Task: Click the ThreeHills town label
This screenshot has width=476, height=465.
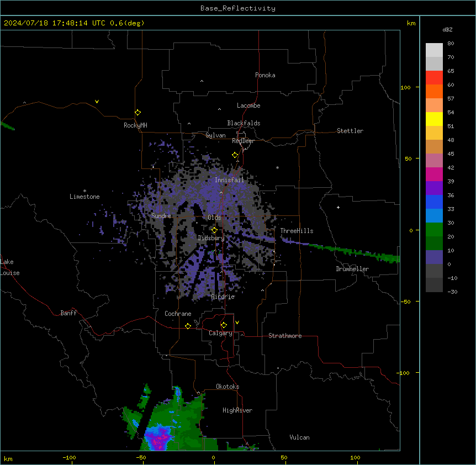Action: (x=297, y=231)
